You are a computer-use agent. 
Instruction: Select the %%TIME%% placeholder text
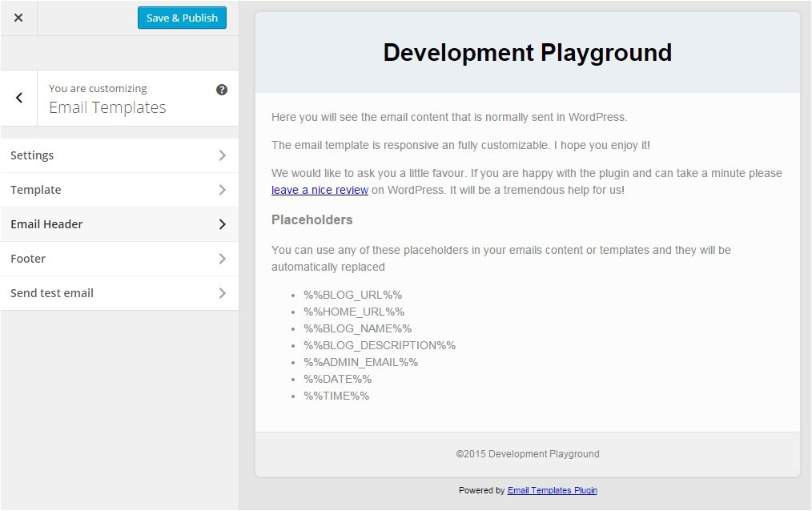pos(336,396)
